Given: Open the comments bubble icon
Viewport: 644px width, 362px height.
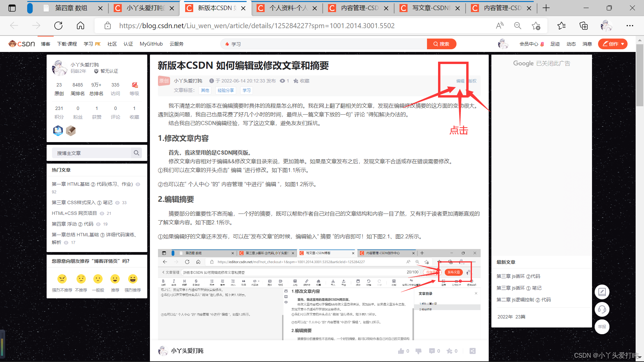Looking at the screenshot, I should [x=432, y=351].
